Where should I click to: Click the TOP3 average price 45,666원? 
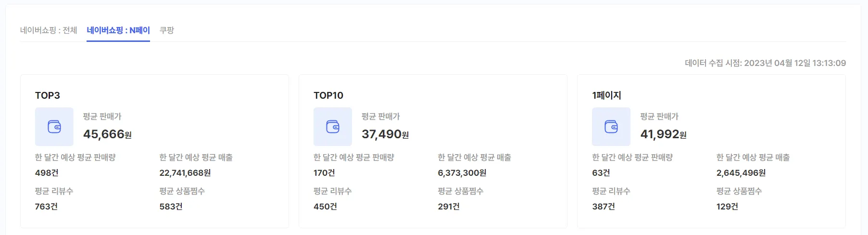coord(107,134)
